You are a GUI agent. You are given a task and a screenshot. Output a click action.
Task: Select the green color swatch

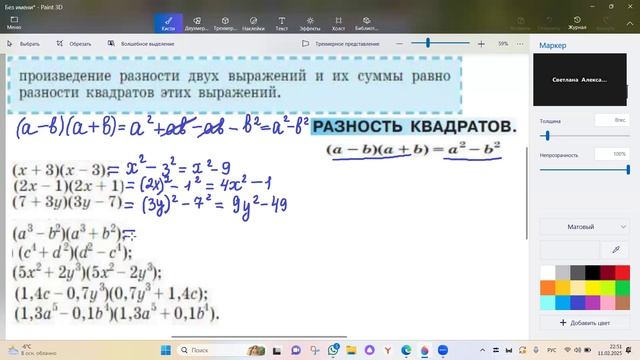coord(622,288)
